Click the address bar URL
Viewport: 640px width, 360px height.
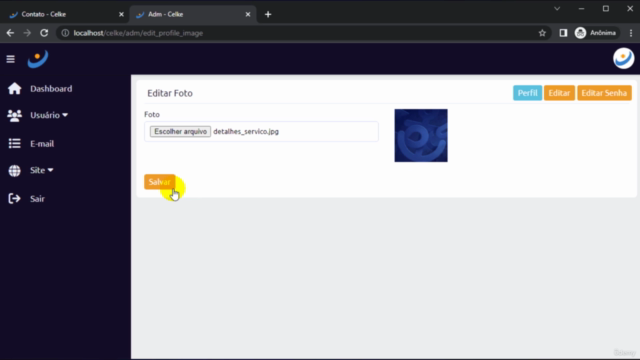pyautogui.click(x=138, y=33)
